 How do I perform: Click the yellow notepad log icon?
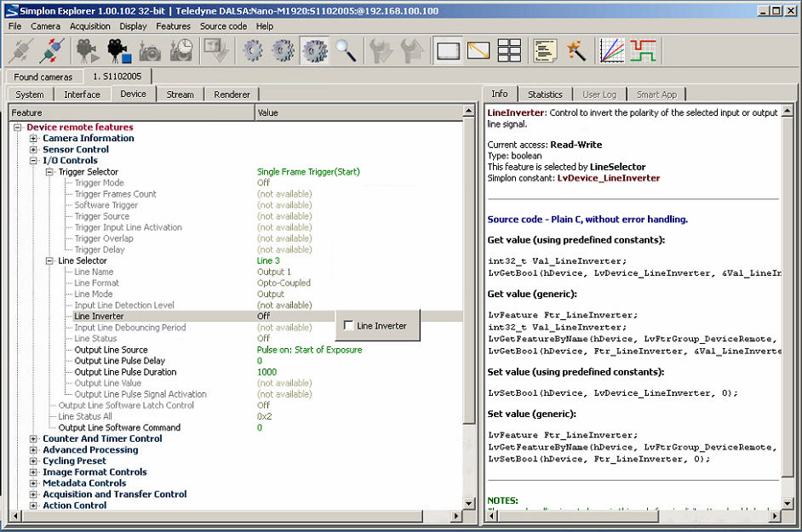pyautogui.click(x=545, y=51)
